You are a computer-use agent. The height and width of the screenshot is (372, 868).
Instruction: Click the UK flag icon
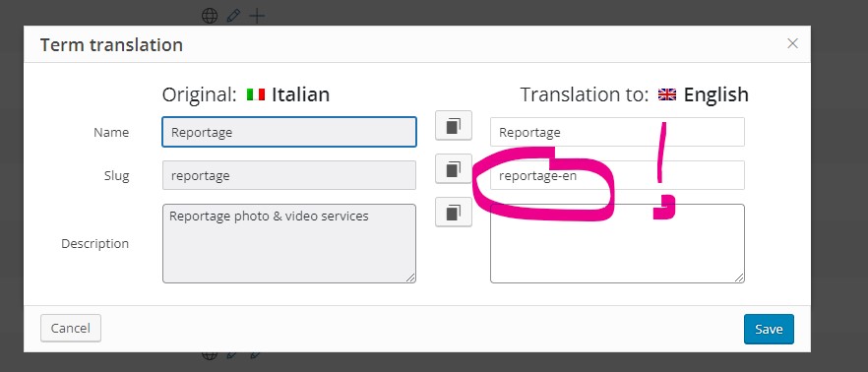point(667,94)
